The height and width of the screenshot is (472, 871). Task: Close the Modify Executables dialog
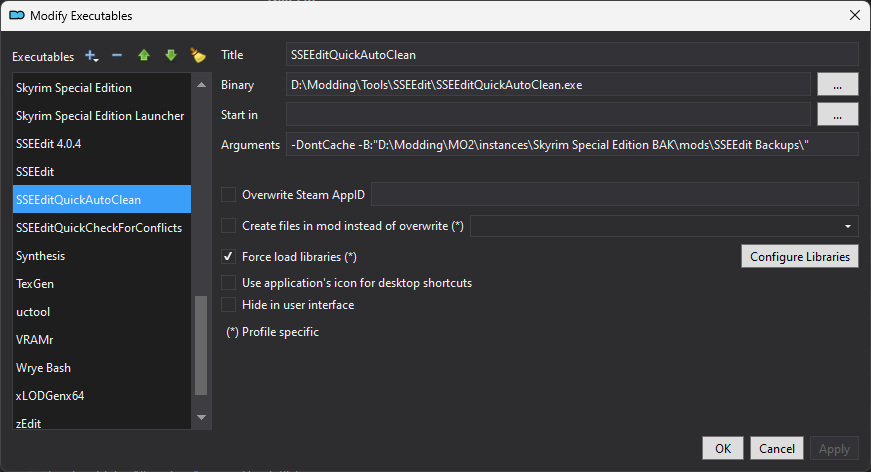click(x=855, y=16)
